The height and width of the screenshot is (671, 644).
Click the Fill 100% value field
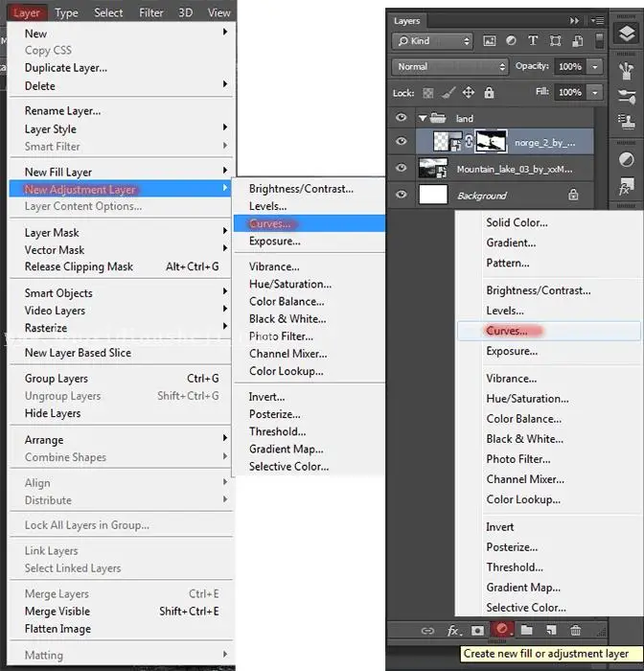pyautogui.click(x=570, y=92)
